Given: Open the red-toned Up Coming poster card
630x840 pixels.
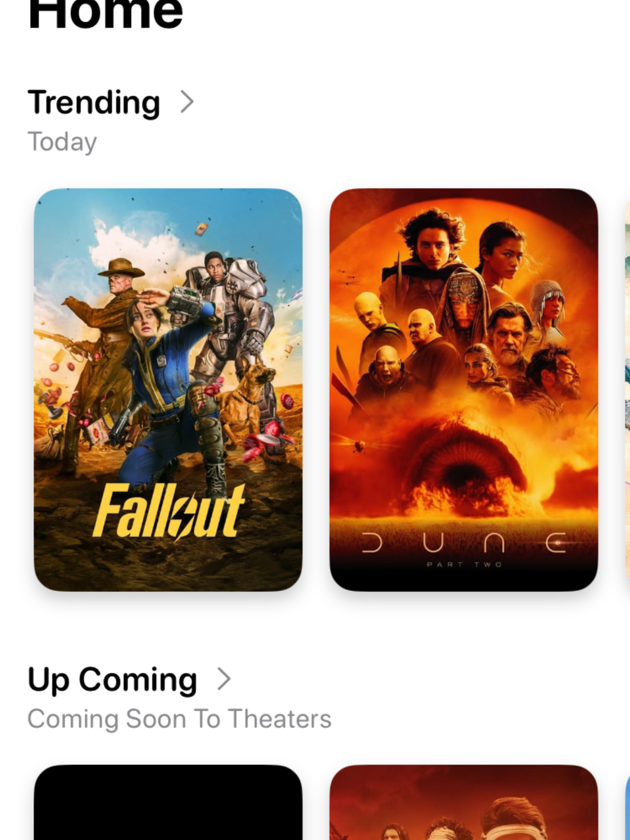Looking at the screenshot, I should (x=464, y=802).
